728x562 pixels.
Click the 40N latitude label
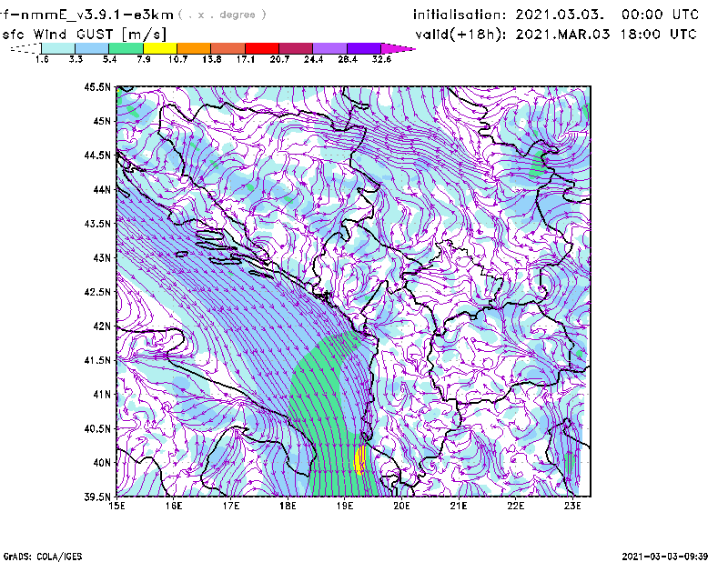click(x=102, y=463)
